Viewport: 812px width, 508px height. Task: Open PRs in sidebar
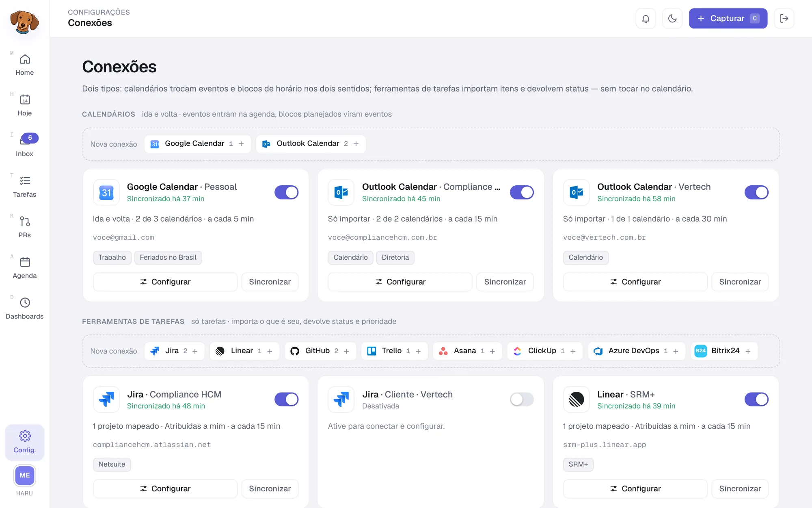pos(25,228)
